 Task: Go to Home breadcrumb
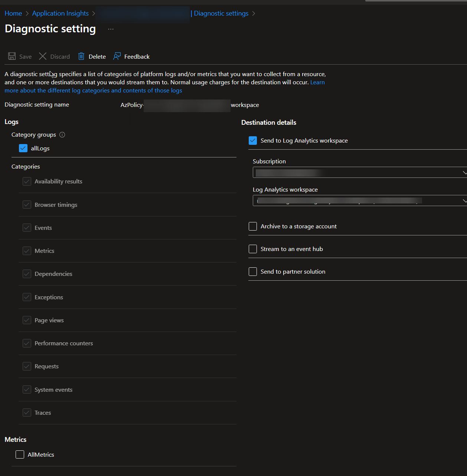(x=13, y=13)
